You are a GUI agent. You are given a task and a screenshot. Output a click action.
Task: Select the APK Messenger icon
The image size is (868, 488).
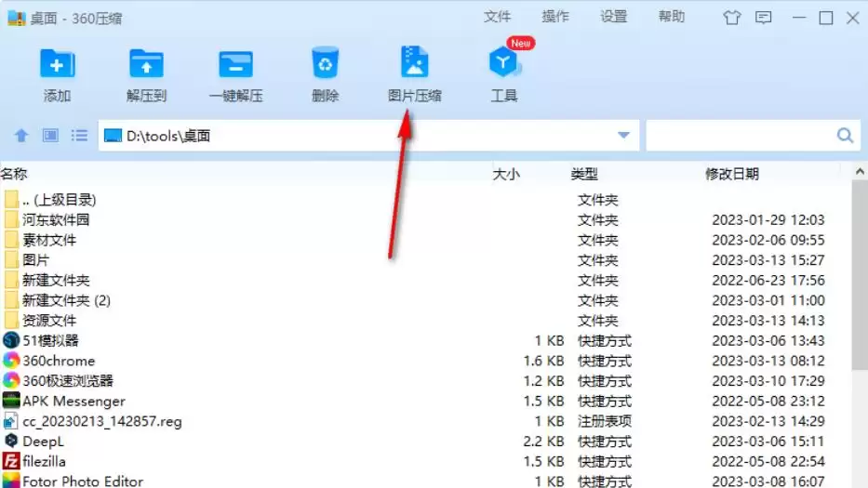point(11,401)
